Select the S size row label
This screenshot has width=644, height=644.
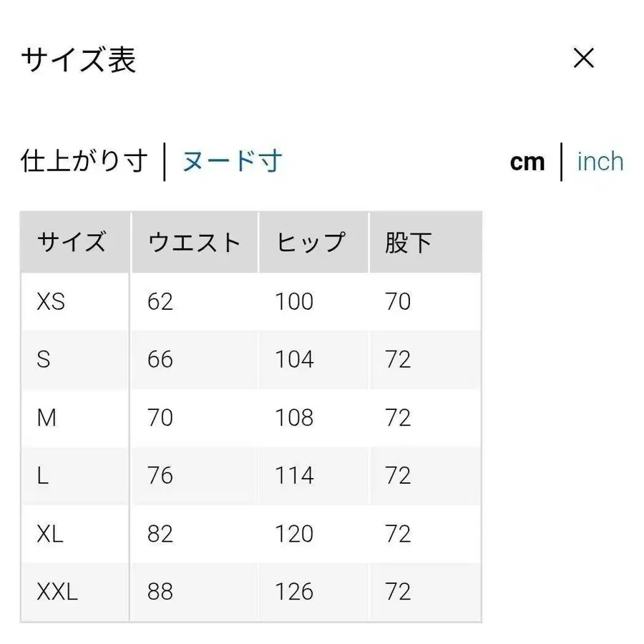click(x=44, y=359)
